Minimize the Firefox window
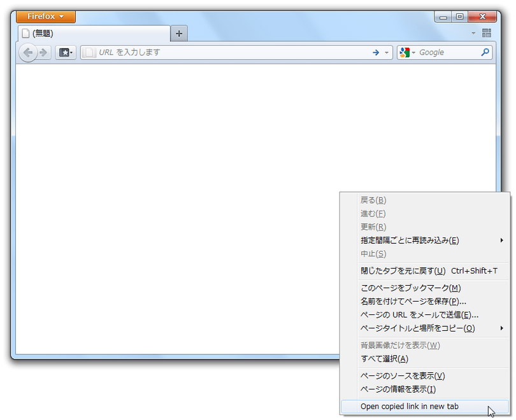 (x=443, y=17)
